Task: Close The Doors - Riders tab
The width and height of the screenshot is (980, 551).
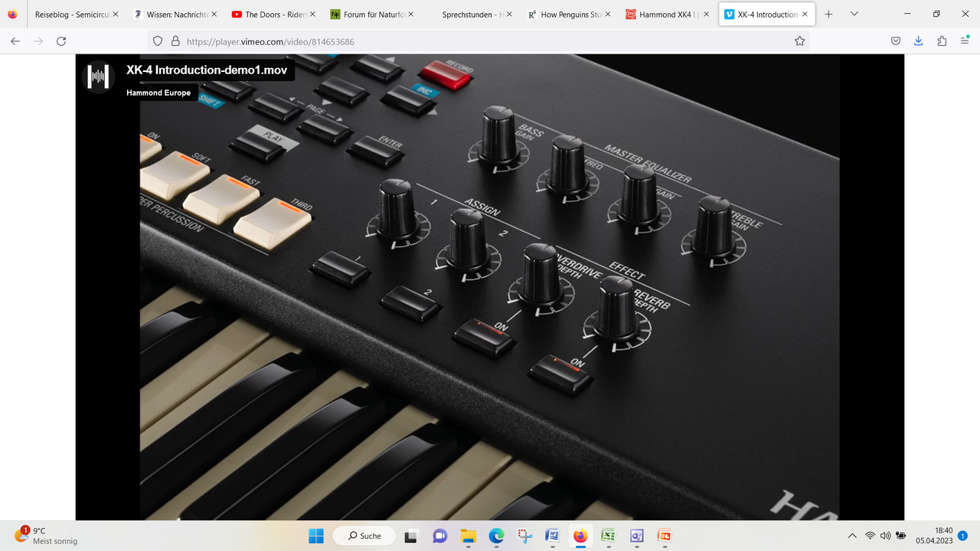Action: click(312, 14)
